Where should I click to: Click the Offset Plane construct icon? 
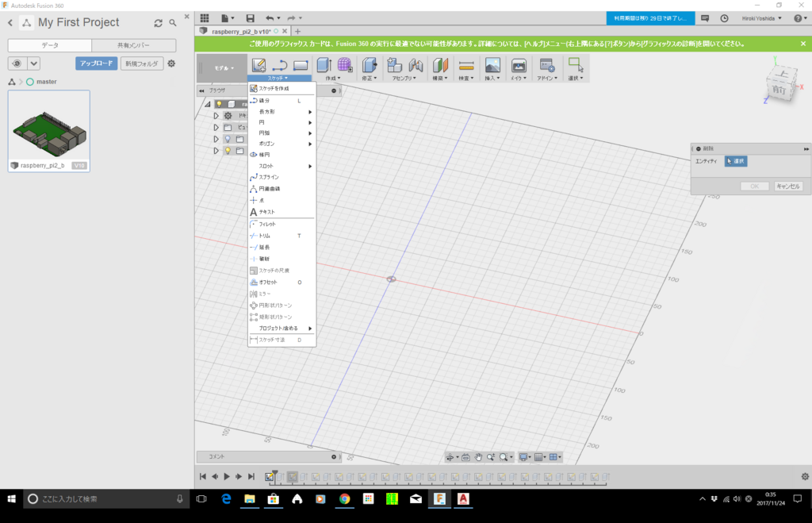(440, 65)
